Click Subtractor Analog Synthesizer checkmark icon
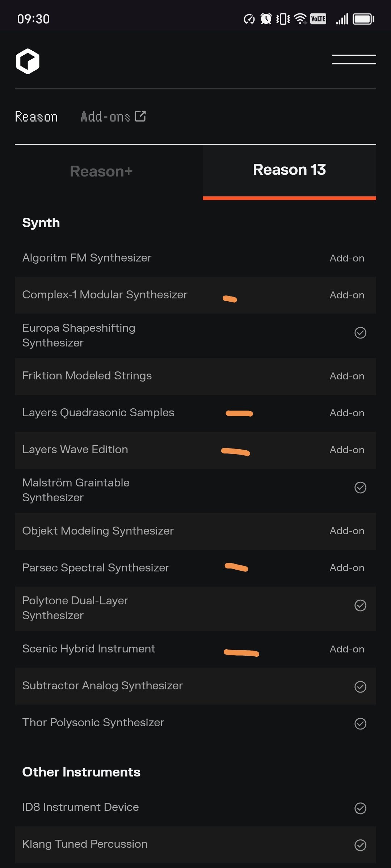Image resolution: width=391 pixels, height=868 pixels. click(x=360, y=686)
